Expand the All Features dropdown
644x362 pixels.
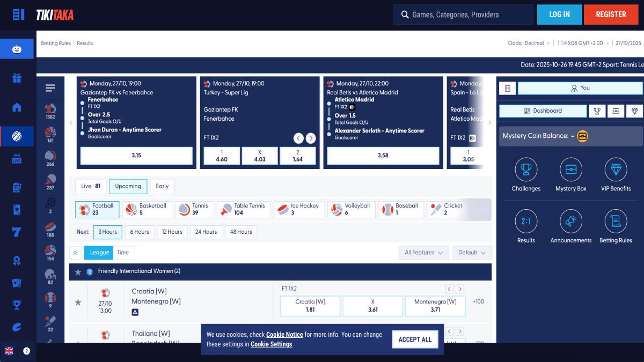point(423,253)
